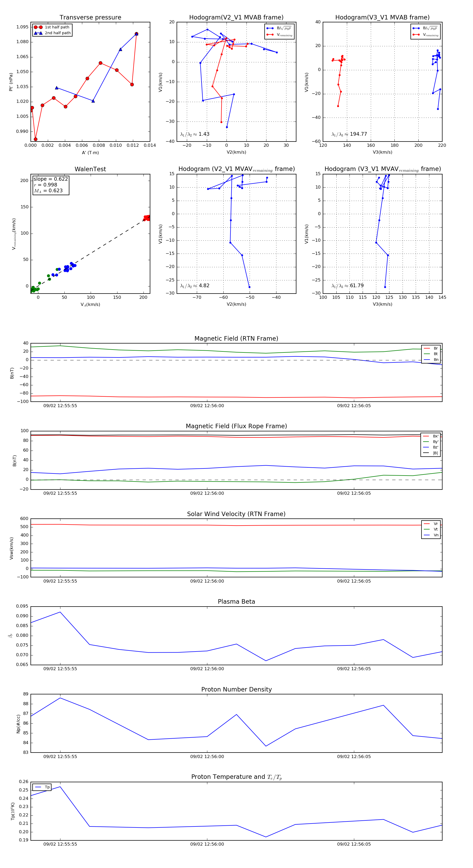Select the "Proton Temperature and Te/Tp" title

pos(236,777)
